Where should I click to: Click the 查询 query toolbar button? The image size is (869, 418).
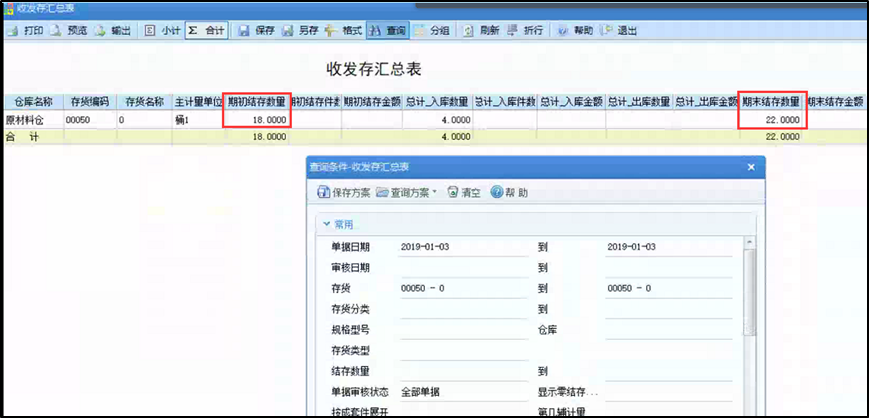click(x=388, y=31)
